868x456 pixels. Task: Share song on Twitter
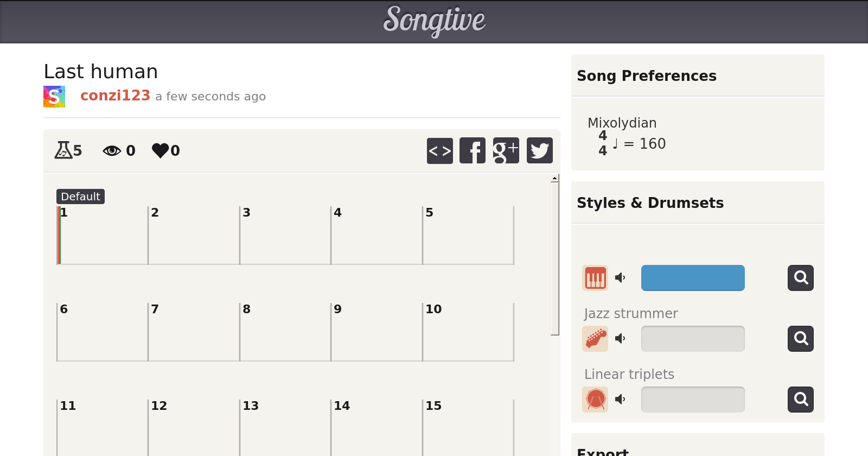[x=539, y=150]
